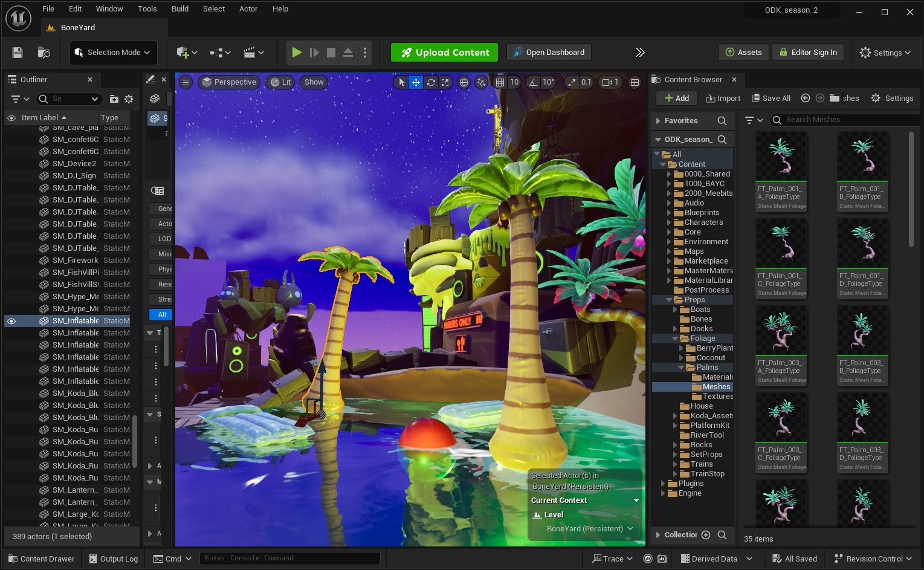This screenshot has height=570, width=924.
Task: Open the Build menu
Action: (x=180, y=9)
